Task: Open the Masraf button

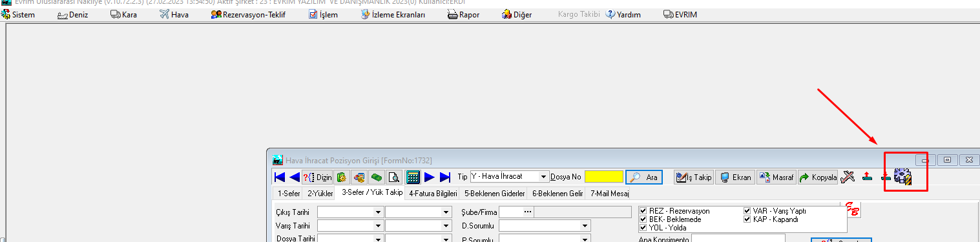Action: pyautogui.click(x=776, y=177)
